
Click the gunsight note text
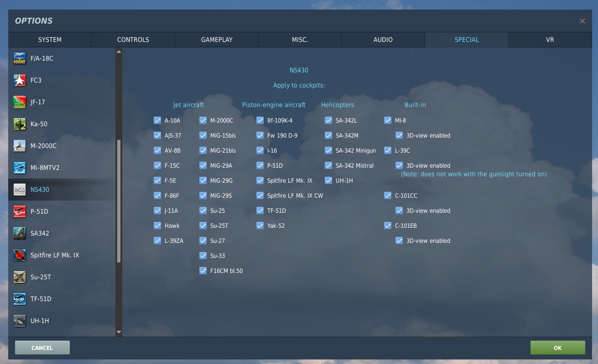pyautogui.click(x=474, y=174)
